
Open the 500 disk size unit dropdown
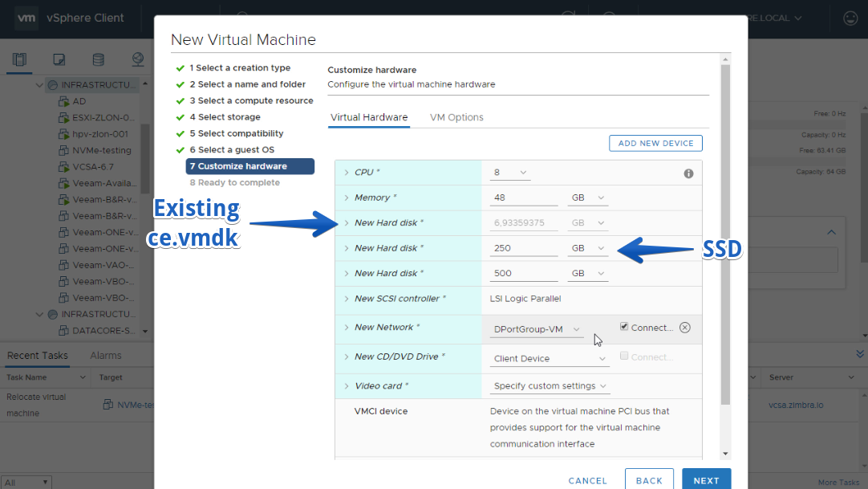(587, 274)
